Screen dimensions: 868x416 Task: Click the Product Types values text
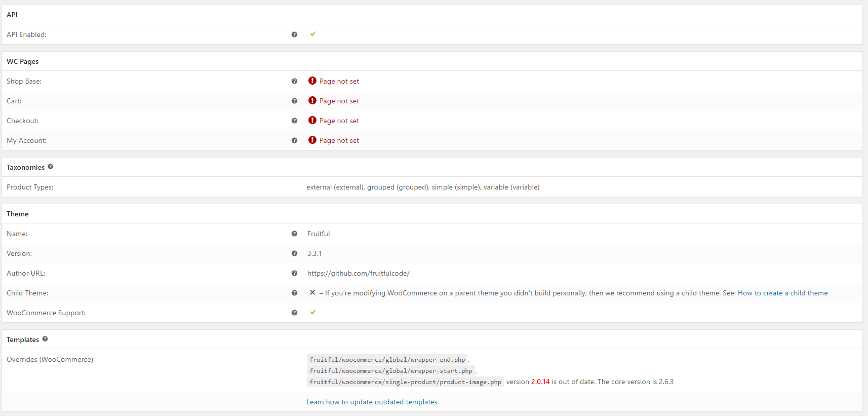click(x=423, y=187)
